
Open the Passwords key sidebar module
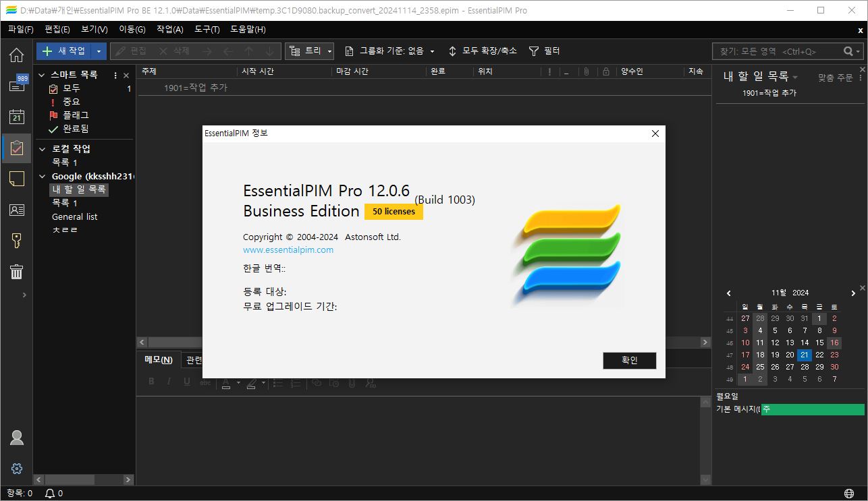(x=16, y=241)
